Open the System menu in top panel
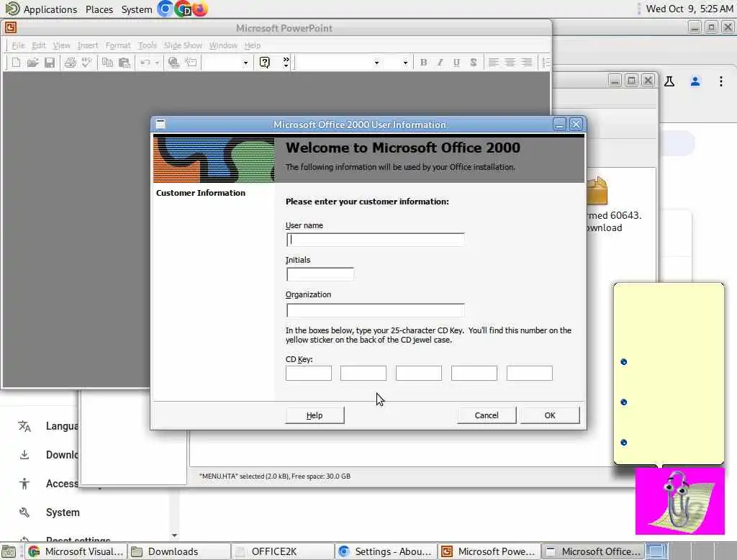Screen dimensions: 737x560 pos(137,9)
